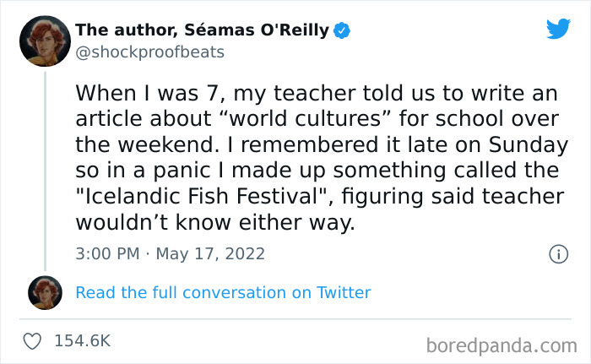Viewport: 591px width, 364px height.
Task: Open the author's large profile avatar
Action: [x=46, y=41]
